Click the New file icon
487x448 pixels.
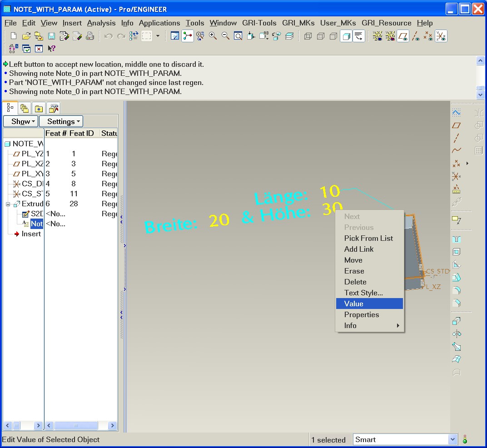click(13, 36)
